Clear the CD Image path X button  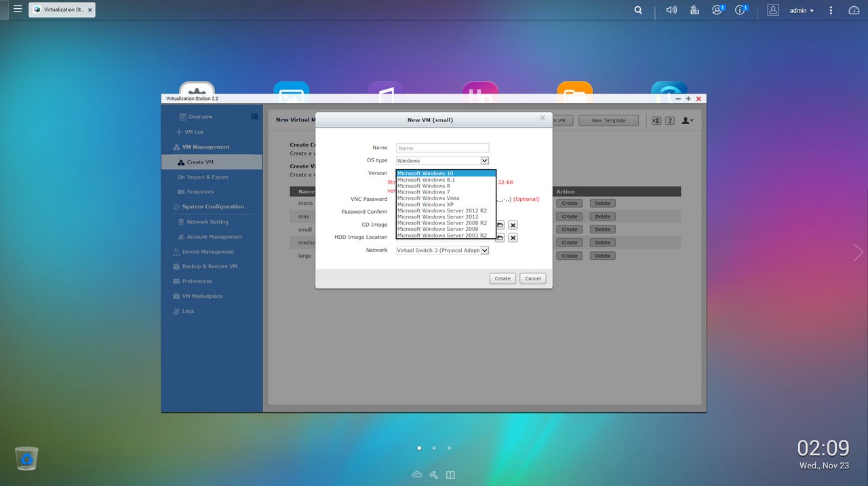click(x=513, y=225)
